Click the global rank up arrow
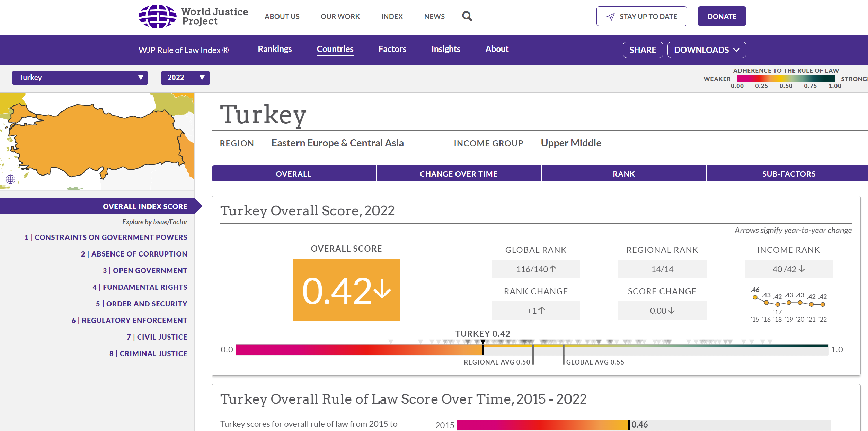868x431 pixels. click(553, 269)
